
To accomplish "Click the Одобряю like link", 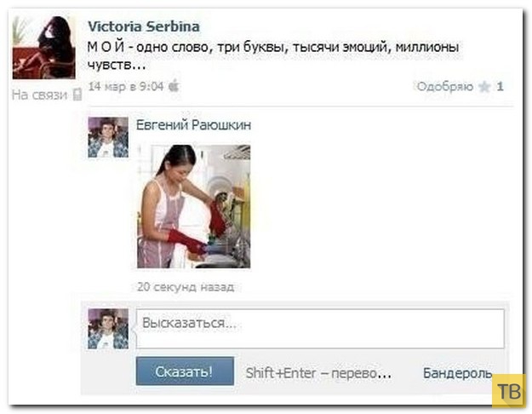I will [x=445, y=87].
